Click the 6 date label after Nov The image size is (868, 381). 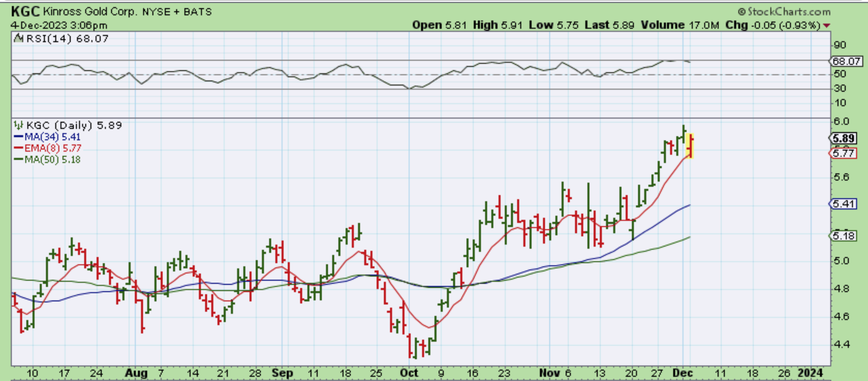(568, 373)
